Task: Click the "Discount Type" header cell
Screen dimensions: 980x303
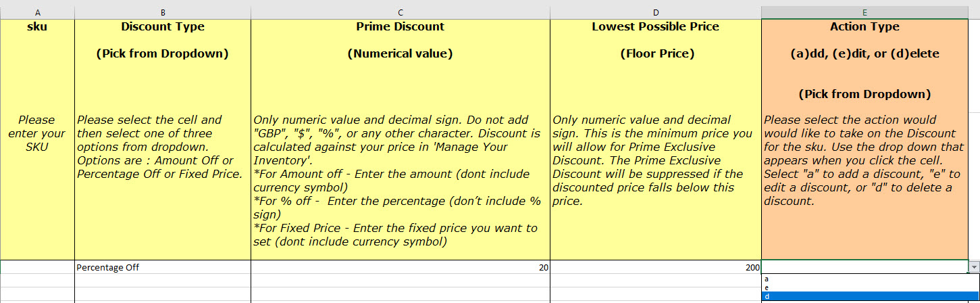Action: [163, 139]
